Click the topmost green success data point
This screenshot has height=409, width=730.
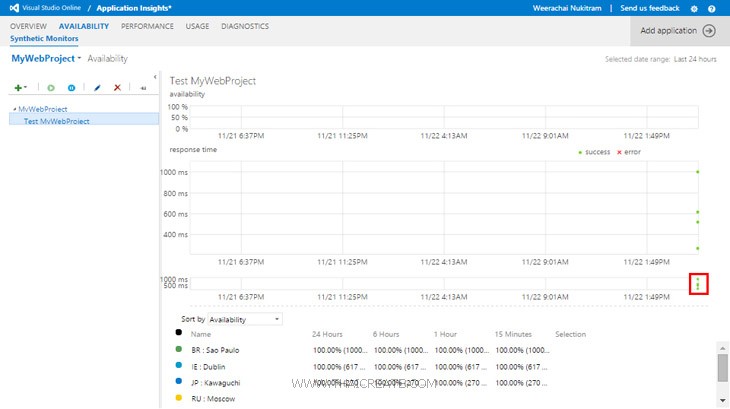click(x=697, y=172)
